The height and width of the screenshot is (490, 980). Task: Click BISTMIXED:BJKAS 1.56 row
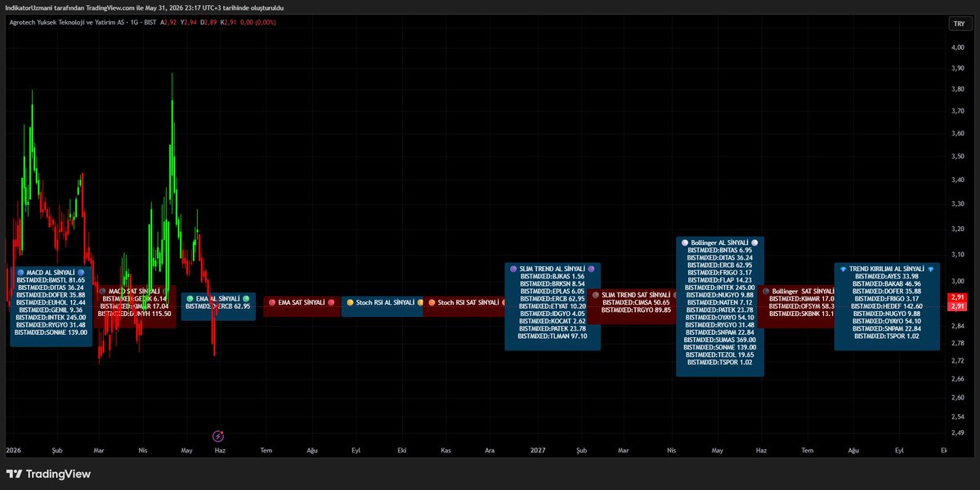553,277
